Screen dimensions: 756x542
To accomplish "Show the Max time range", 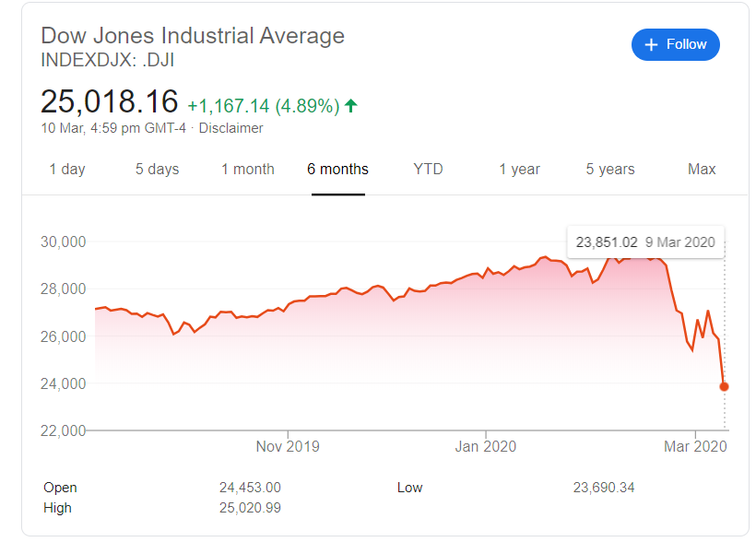I will (702, 170).
